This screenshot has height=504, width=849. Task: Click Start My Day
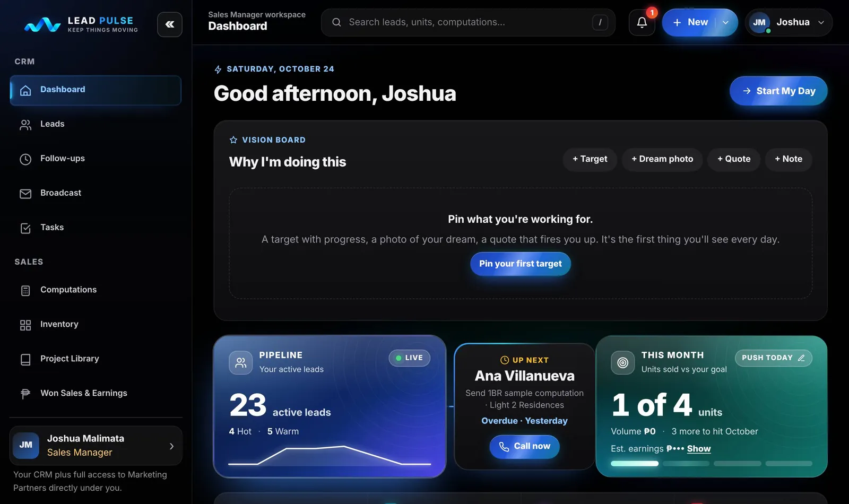point(778,91)
